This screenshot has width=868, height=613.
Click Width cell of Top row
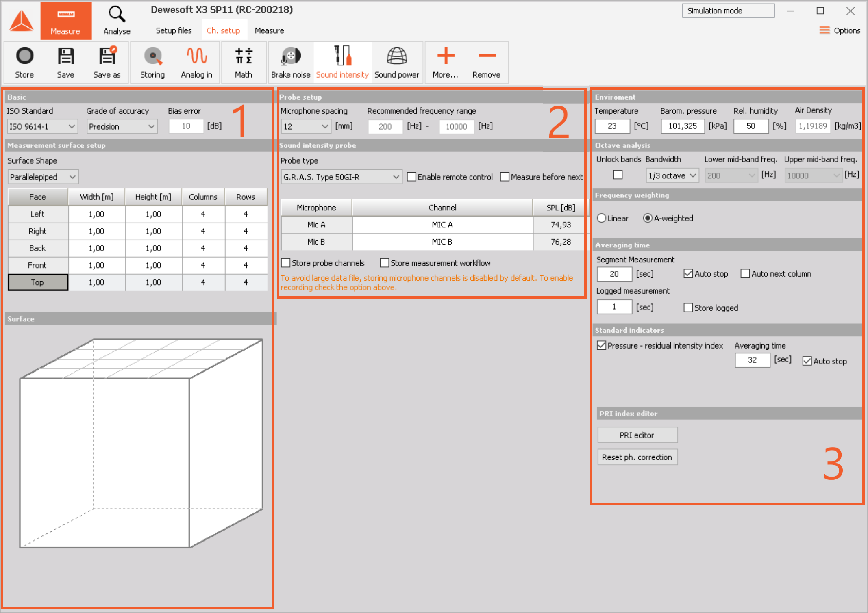(97, 282)
